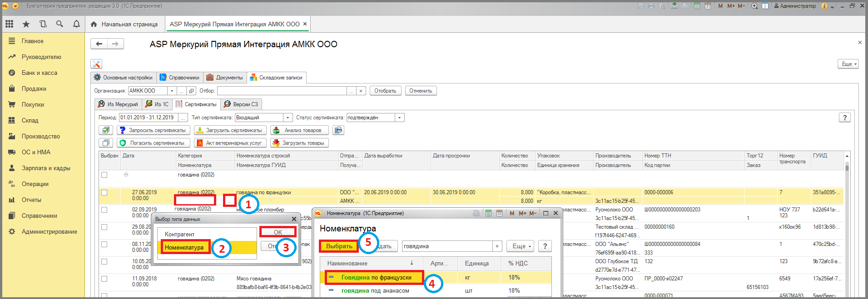Click the search field in Номенклатура dialog
The width and height of the screenshot is (868, 299).
click(x=447, y=246)
